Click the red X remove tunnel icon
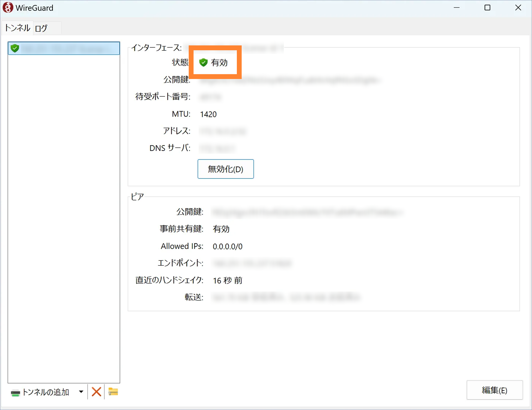The height and width of the screenshot is (410, 532). click(96, 392)
